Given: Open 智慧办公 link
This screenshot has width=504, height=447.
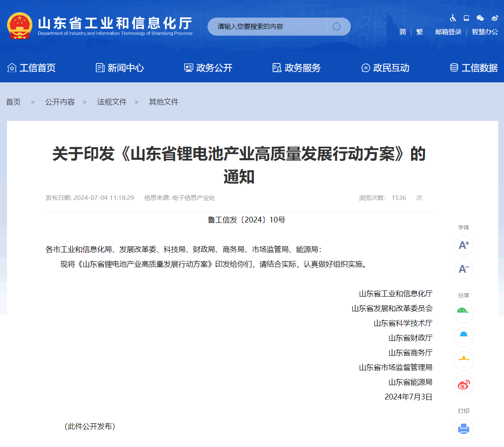Looking at the screenshot, I should pos(485,32).
